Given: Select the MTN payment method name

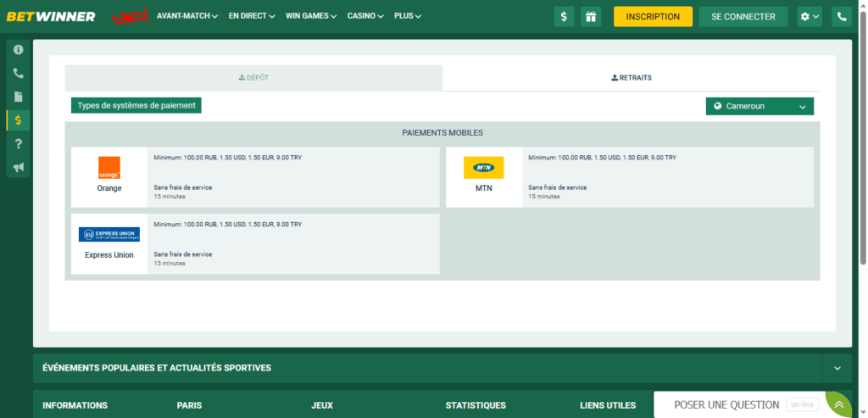Looking at the screenshot, I should pos(484,188).
